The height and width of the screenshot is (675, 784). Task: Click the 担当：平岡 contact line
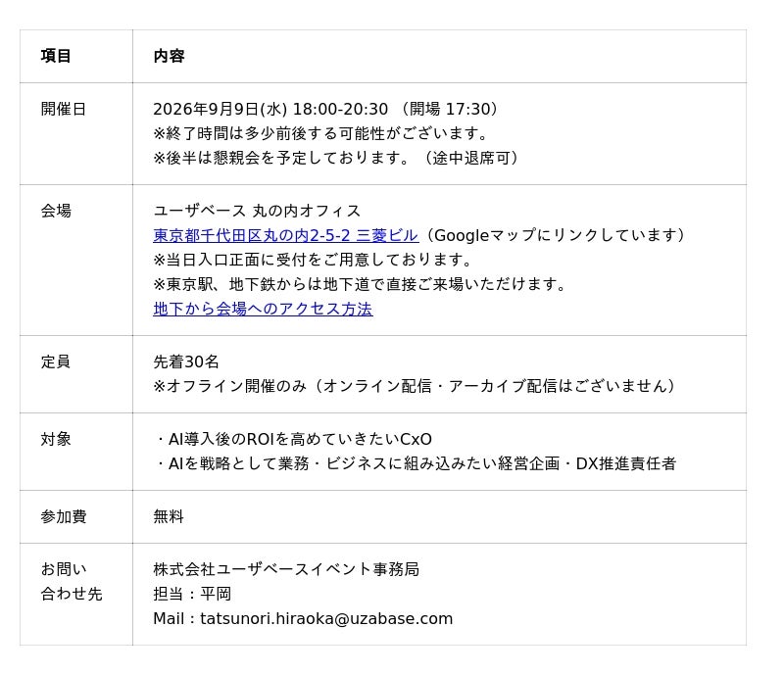[x=192, y=594]
